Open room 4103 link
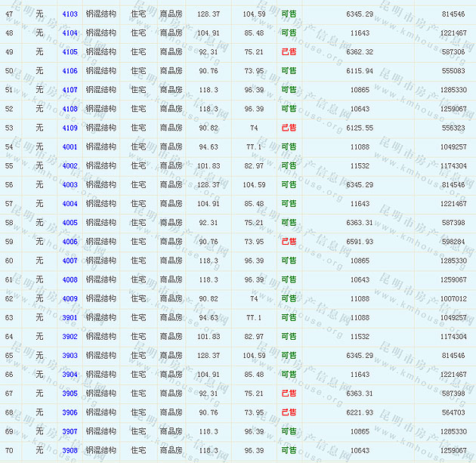Viewport: 476px width, 463px height. tap(70, 14)
